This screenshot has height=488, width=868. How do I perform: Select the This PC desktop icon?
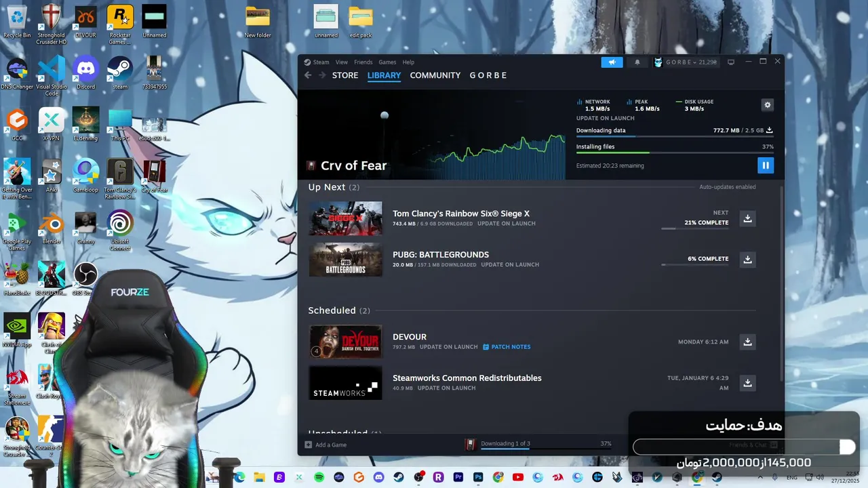point(120,125)
